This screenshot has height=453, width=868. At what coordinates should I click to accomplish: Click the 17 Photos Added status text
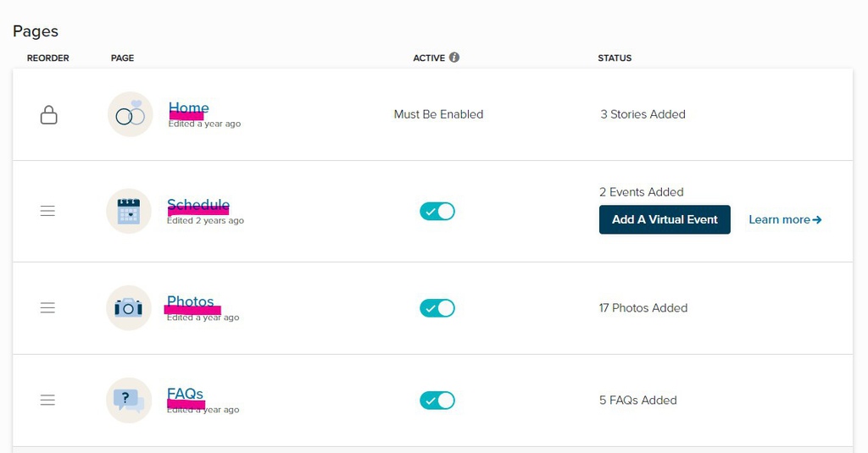[643, 308]
